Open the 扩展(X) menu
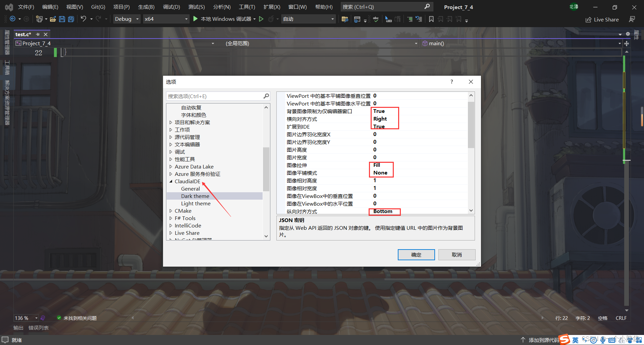 (272, 7)
